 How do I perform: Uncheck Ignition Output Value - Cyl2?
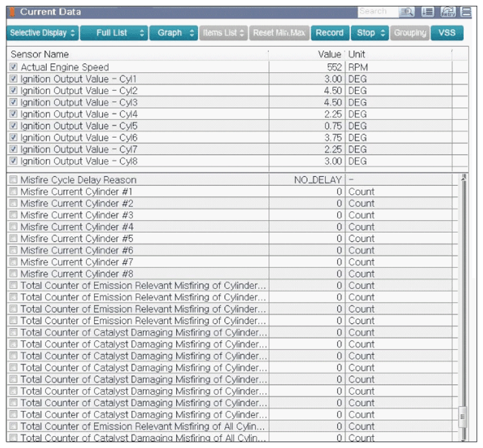point(13,90)
